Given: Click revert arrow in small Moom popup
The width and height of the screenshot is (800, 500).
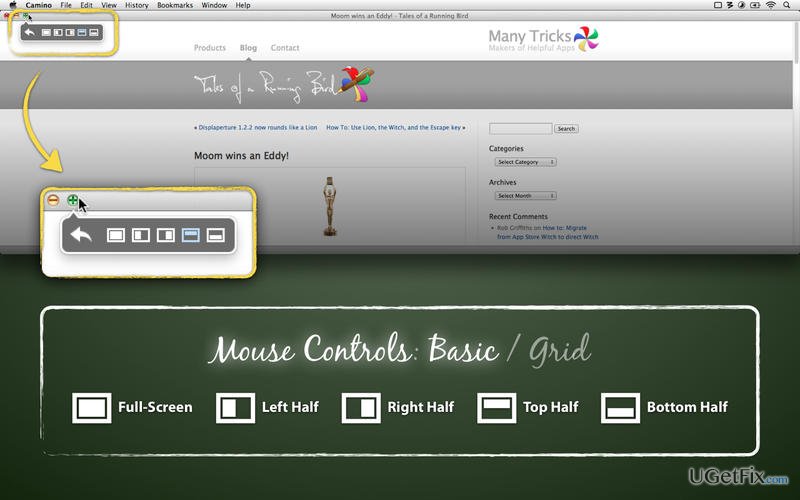Looking at the screenshot, I should [x=30, y=33].
